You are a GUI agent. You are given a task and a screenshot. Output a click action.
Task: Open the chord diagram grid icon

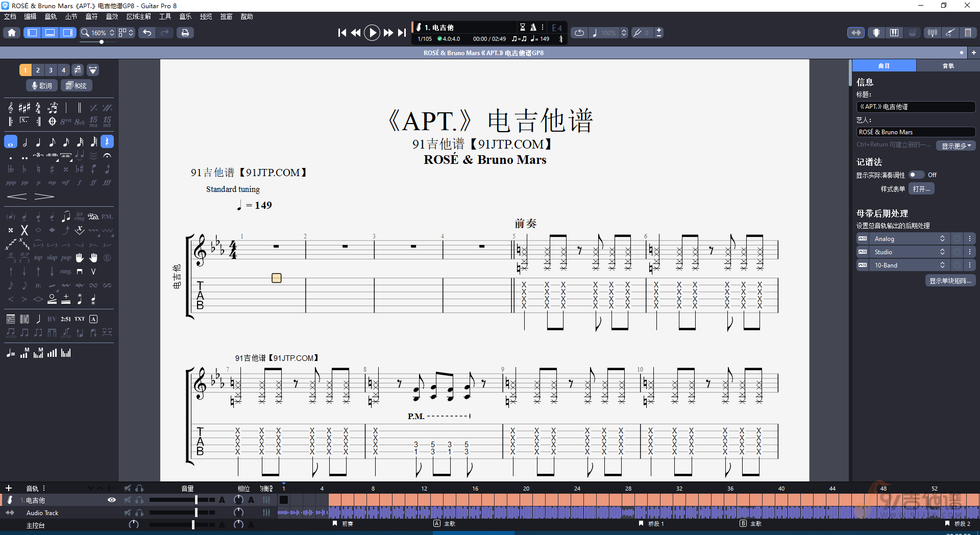11,319
